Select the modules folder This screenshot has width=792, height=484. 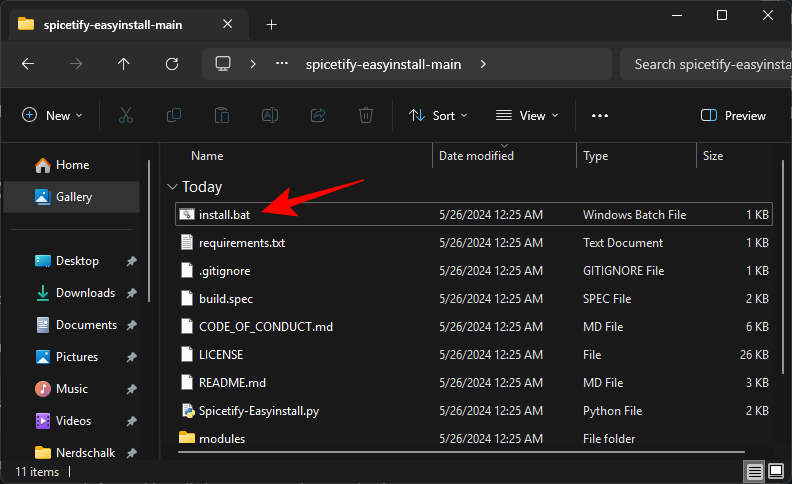coord(473,439)
